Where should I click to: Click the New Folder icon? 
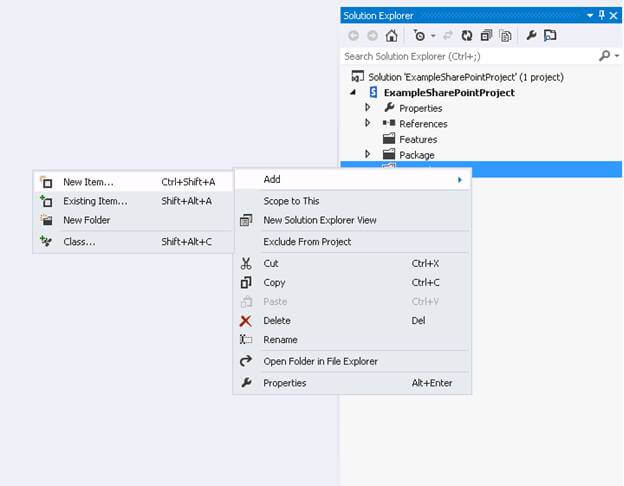click(47, 220)
